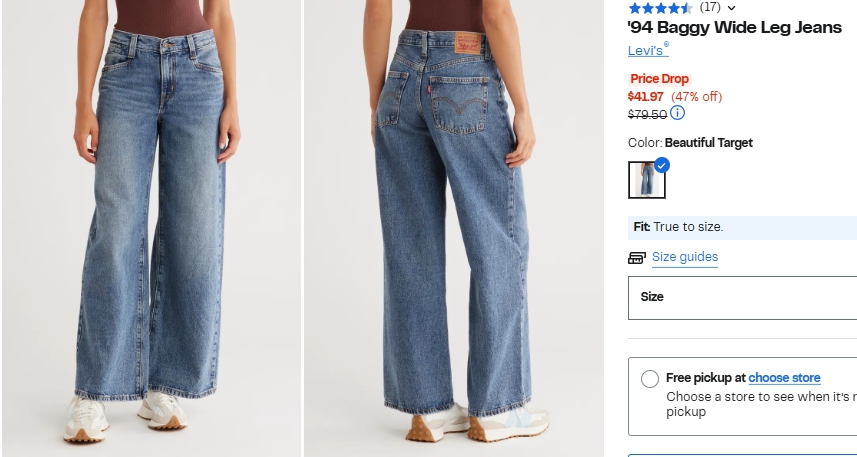The image size is (857, 457).
Task: Select the Free pickup radio button
Action: pyautogui.click(x=650, y=379)
